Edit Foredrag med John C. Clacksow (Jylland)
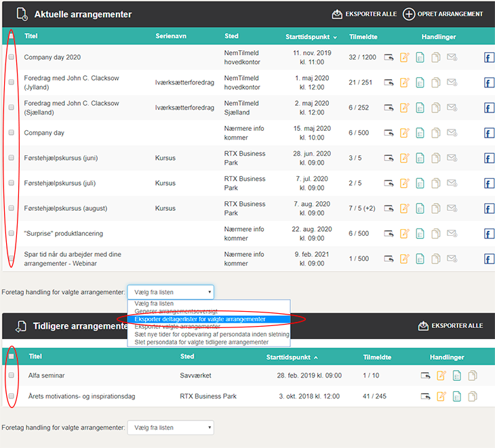 coord(404,83)
